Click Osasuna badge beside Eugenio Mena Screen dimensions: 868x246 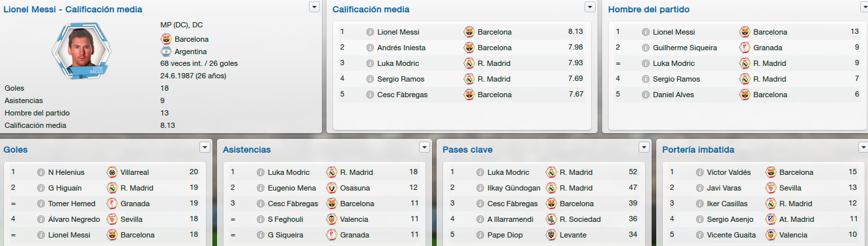332,188
